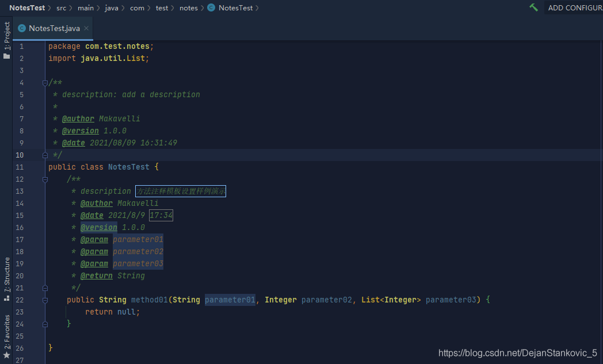Click the test breadcrumb

tap(162, 7)
